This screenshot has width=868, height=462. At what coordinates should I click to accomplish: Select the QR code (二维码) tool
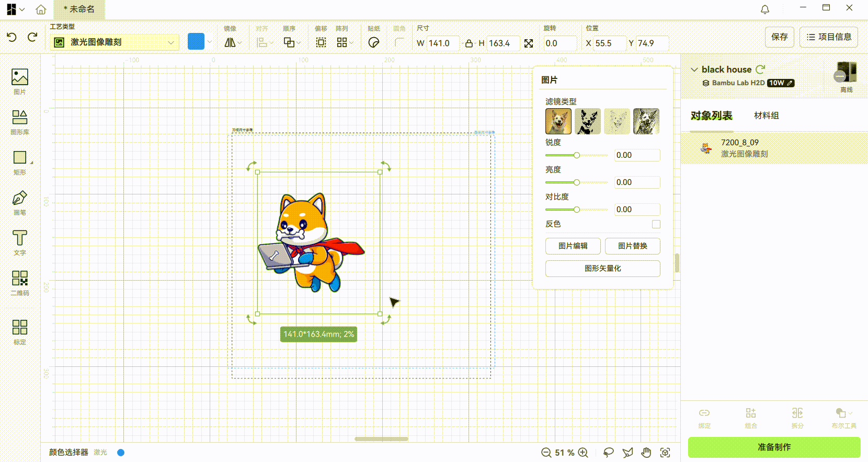click(x=20, y=283)
